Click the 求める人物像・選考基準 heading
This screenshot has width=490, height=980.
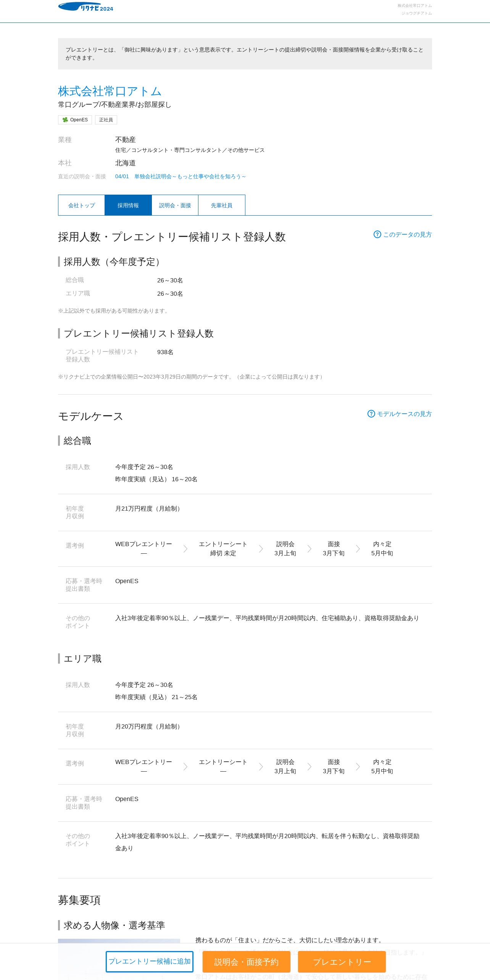[x=114, y=925]
